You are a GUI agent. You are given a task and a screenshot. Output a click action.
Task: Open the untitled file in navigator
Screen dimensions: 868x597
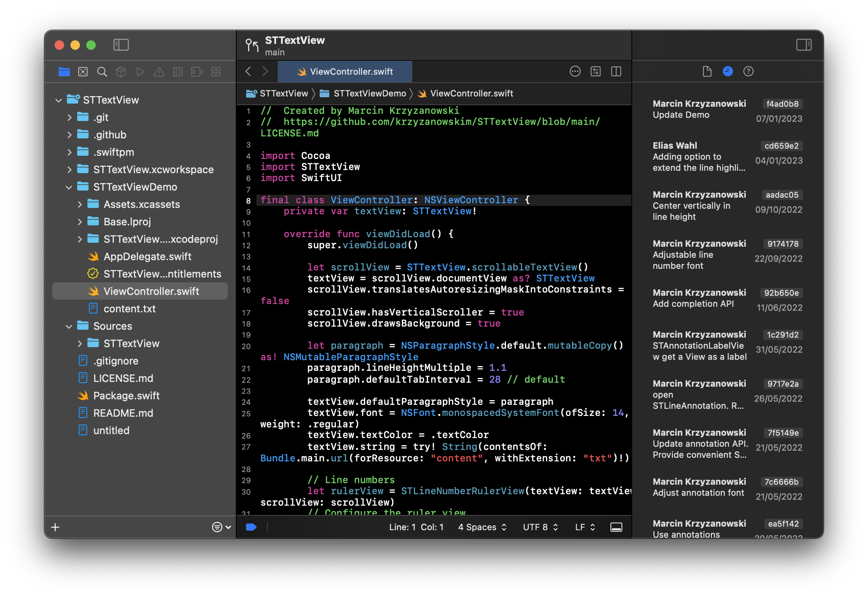click(x=140, y=431)
